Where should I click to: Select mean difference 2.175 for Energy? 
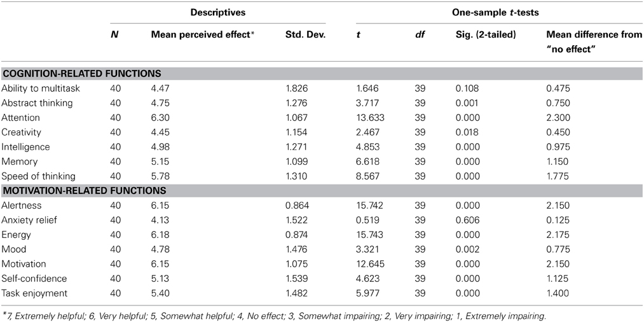pyautogui.click(x=558, y=234)
